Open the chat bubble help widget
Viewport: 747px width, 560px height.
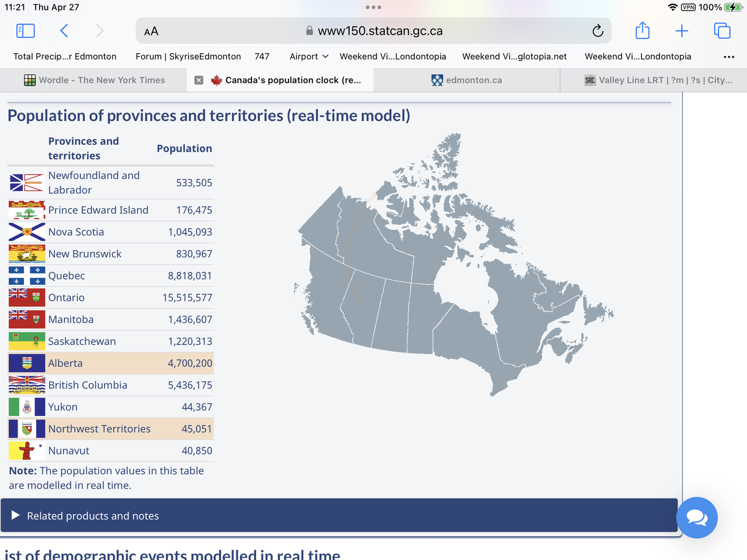coord(697,517)
